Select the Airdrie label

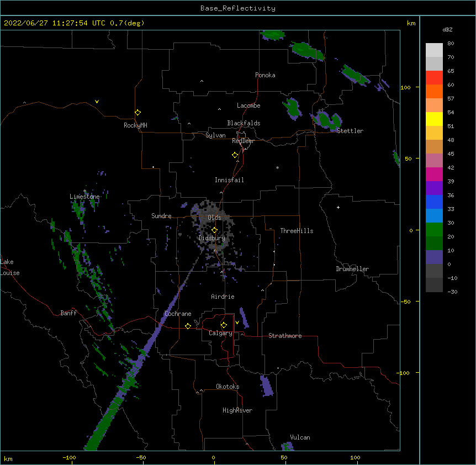223,297
